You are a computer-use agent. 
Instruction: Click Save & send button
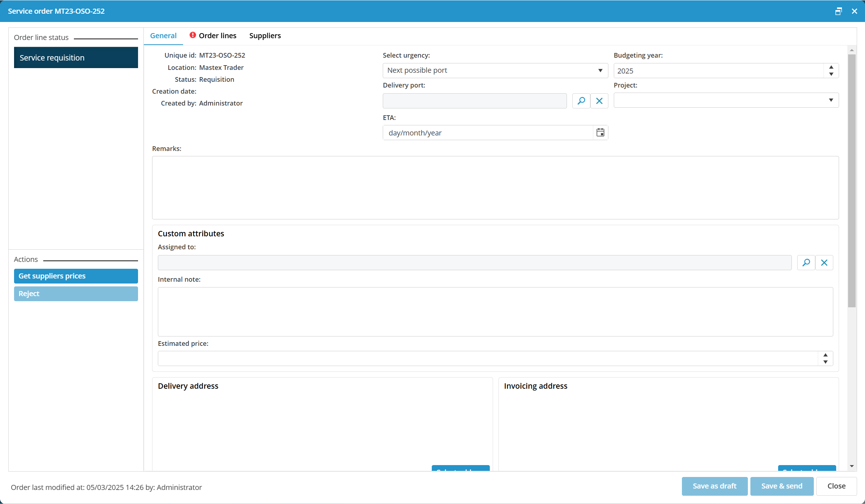click(782, 486)
